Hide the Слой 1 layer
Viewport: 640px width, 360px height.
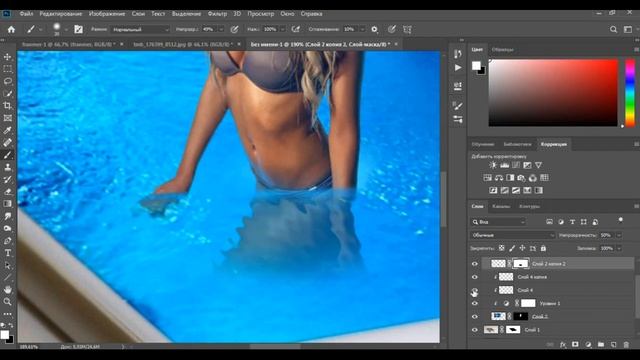(x=475, y=330)
